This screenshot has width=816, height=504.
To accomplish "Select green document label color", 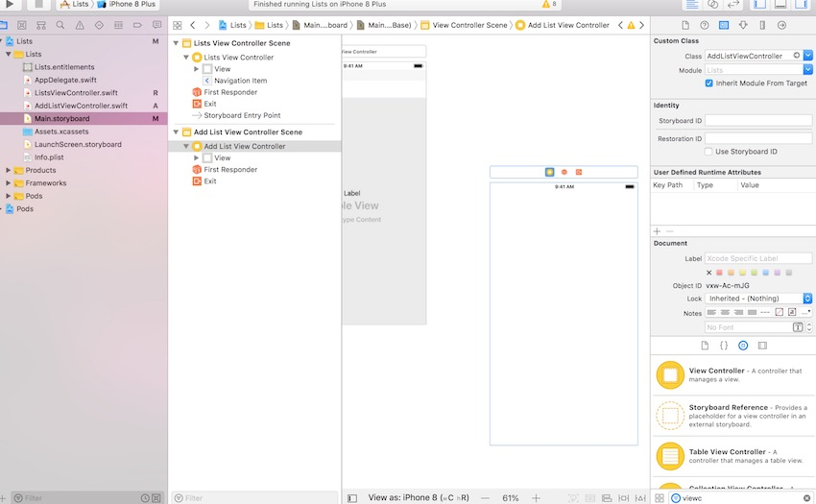I will tap(754, 273).
